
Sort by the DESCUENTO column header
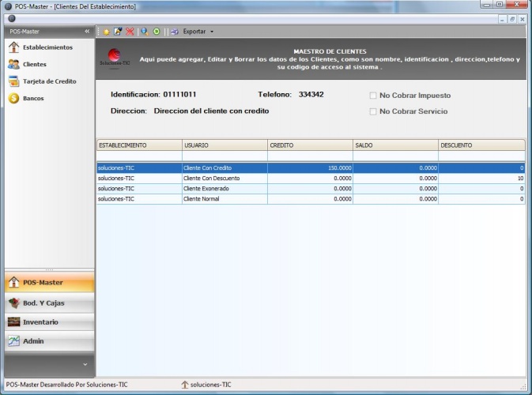click(x=481, y=145)
